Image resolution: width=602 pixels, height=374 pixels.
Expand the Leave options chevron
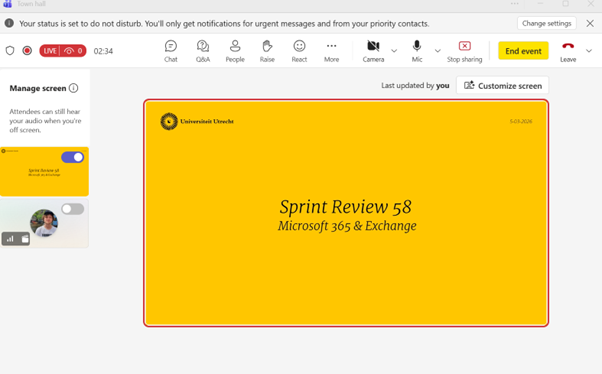[x=589, y=51]
